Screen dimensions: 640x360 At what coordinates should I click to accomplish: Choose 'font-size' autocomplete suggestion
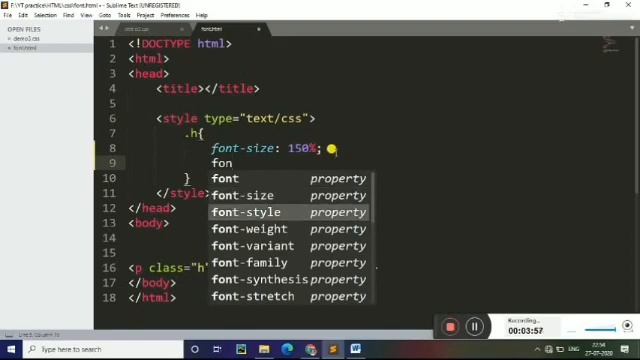(289, 196)
